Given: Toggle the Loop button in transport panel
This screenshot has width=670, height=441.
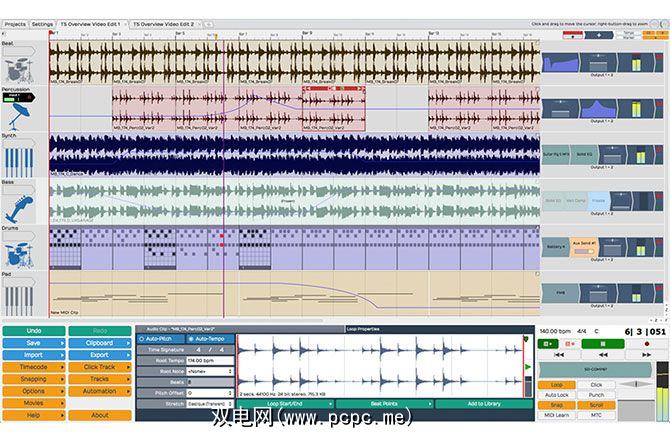Looking at the screenshot, I should click(x=556, y=385).
